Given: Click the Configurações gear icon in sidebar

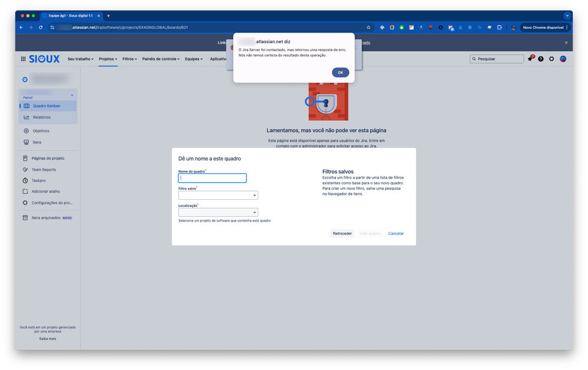Looking at the screenshot, I should 25,203.
